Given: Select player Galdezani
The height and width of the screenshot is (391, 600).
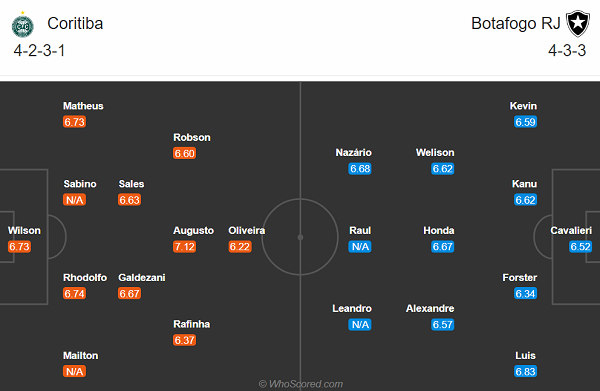Looking at the screenshot, I should click(x=142, y=277).
